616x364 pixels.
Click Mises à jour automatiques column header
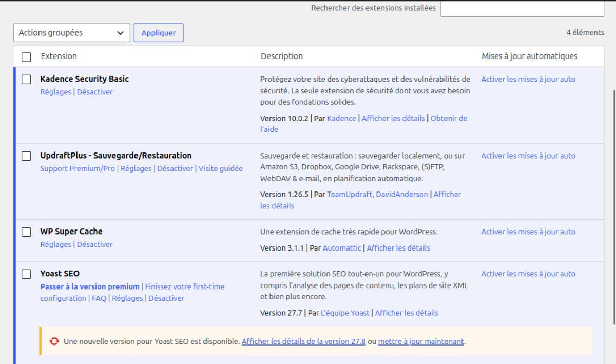(529, 56)
